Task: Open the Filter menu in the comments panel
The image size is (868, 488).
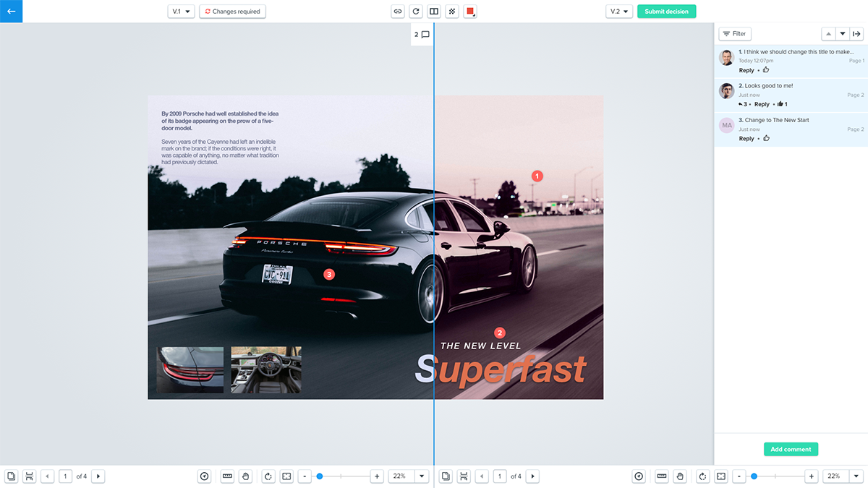Action: [734, 34]
